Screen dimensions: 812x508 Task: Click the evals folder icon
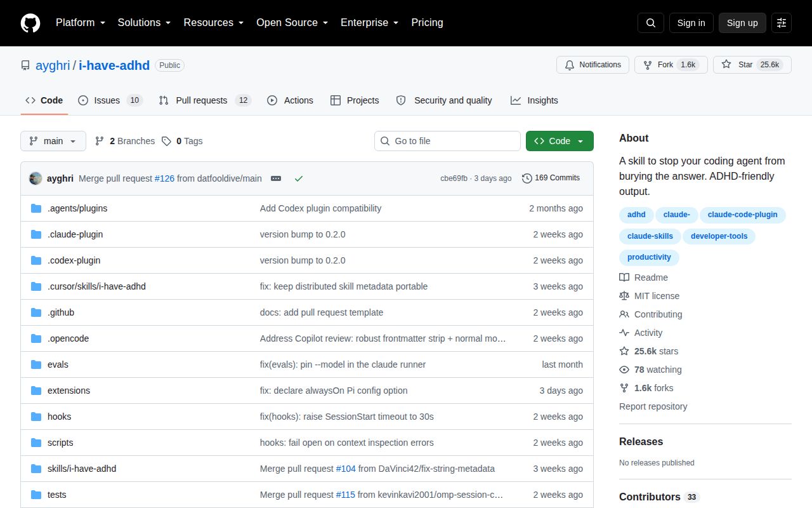(36, 364)
